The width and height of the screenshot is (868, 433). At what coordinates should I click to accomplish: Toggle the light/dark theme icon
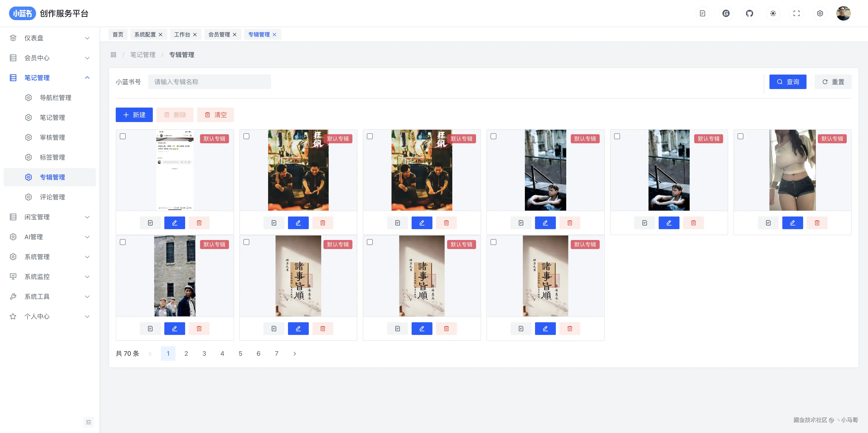[773, 14]
